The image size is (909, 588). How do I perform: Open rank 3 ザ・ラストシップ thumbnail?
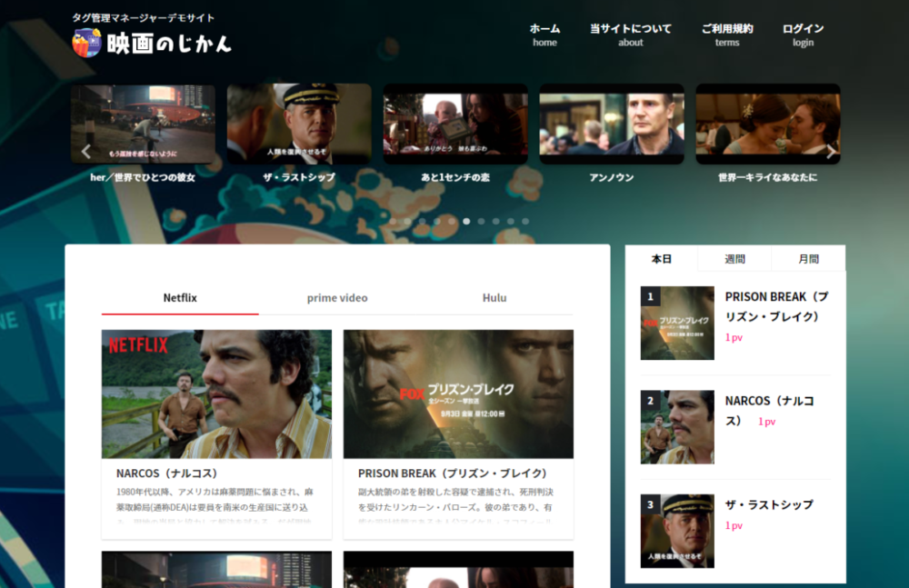tap(677, 531)
